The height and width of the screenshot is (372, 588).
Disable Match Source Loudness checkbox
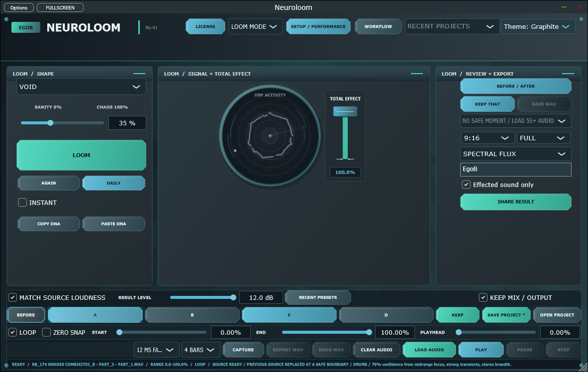[x=13, y=297]
